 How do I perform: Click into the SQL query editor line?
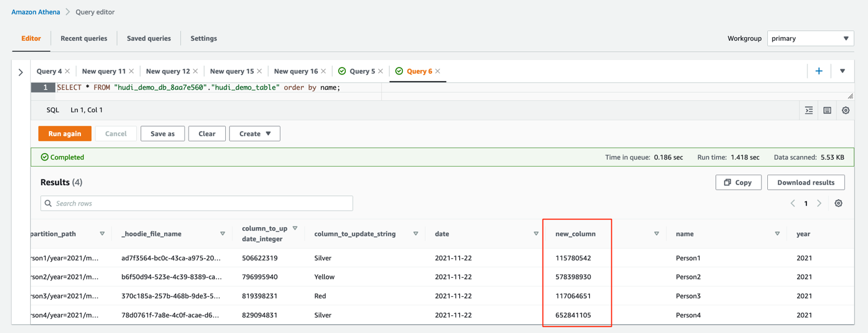pyautogui.click(x=198, y=87)
